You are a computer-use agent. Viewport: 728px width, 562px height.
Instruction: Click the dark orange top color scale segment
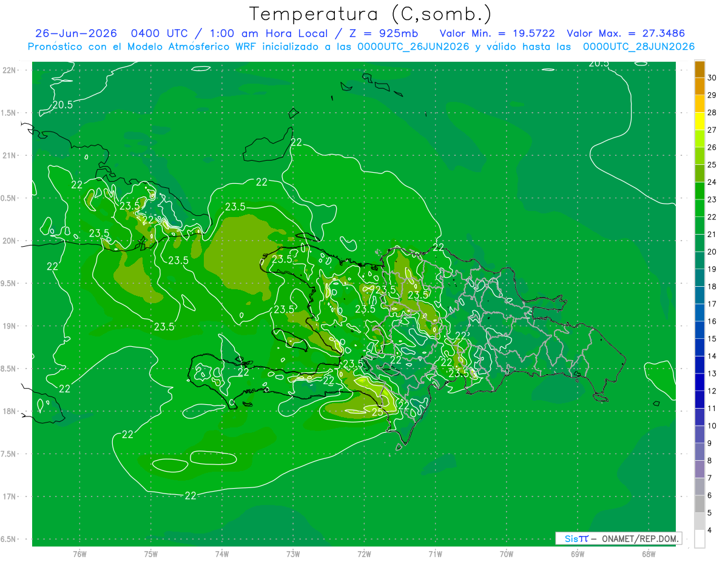tap(699, 69)
